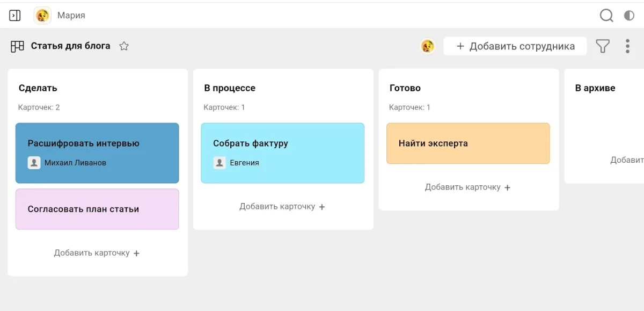644x311 pixels.
Task: Select the В архиве column header
Action: tap(595, 88)
